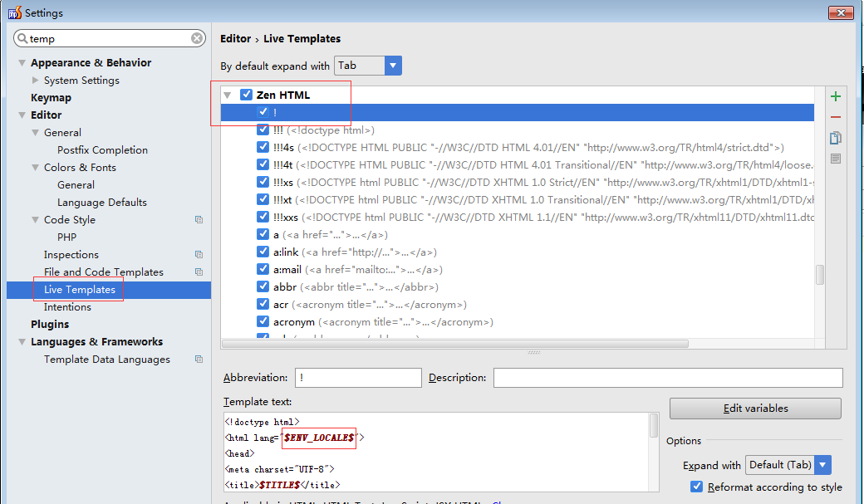Click the template list horizontal scrollbar
864x504 pixels.
[x=455, y=343]
